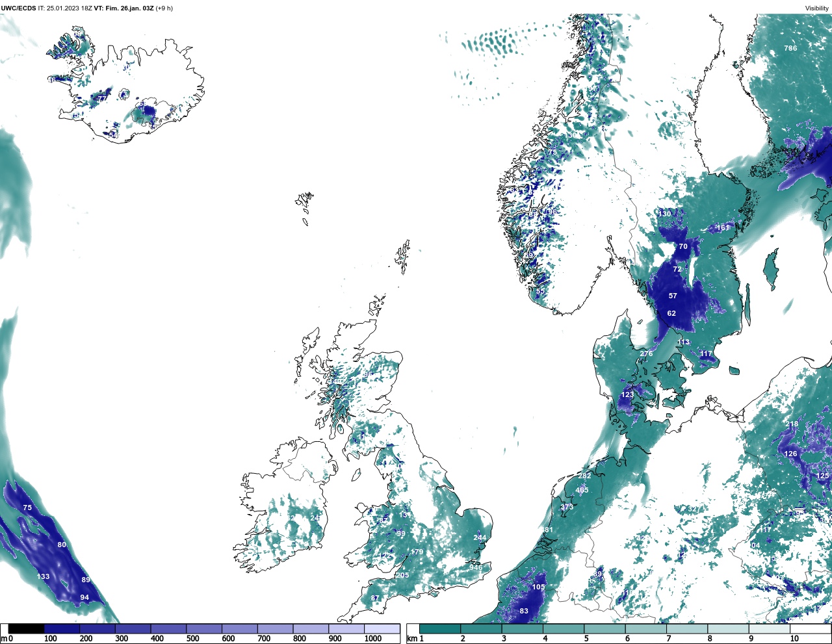Click the '1000' tick on the metres legend
The width and height of the screenshot is (832, 644).
click(x=373, y=639)
